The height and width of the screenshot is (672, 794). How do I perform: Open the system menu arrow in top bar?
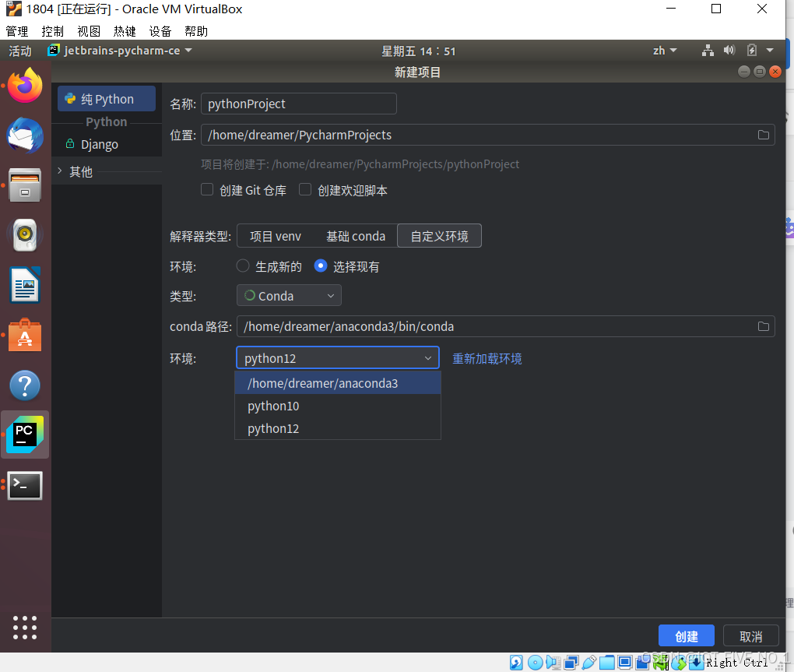[x=770, y=50]
